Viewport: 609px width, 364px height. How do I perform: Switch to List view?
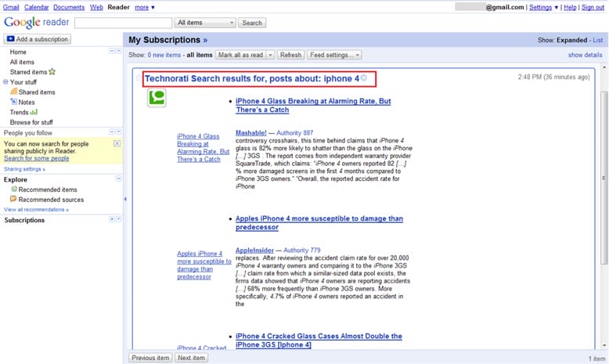tap(598, 40)
